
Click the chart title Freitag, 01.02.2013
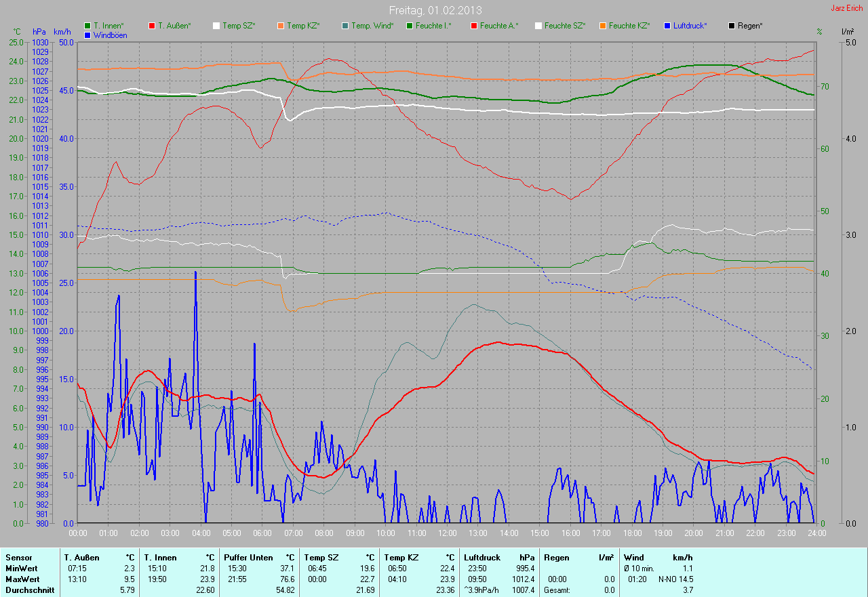[435, 10]
